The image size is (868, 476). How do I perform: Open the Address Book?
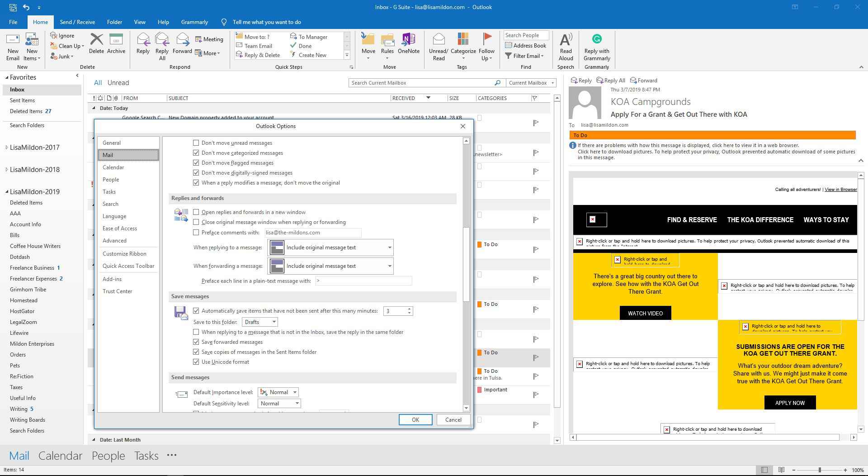coord(526,45)
